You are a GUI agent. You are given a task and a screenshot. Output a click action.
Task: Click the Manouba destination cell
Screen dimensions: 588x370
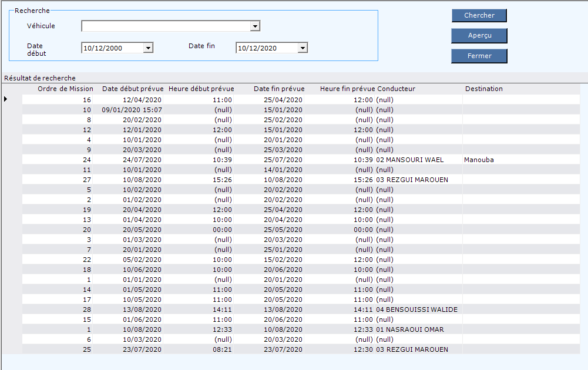pyautogui.click(x=479, y=160)
